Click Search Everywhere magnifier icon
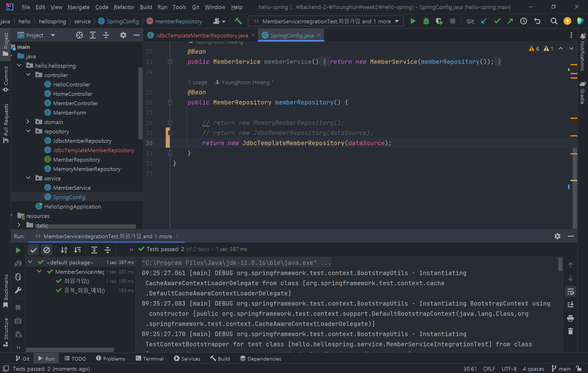 pos(554,21)
